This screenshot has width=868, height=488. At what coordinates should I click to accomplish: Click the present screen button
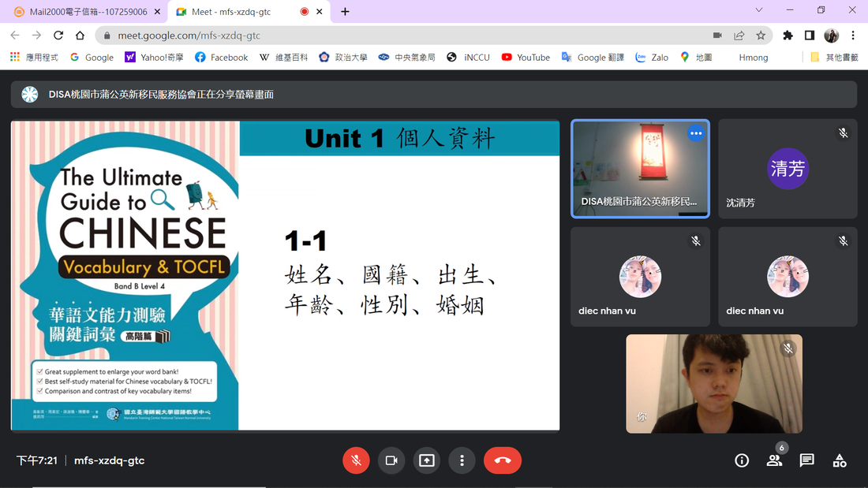pos(427,460)
